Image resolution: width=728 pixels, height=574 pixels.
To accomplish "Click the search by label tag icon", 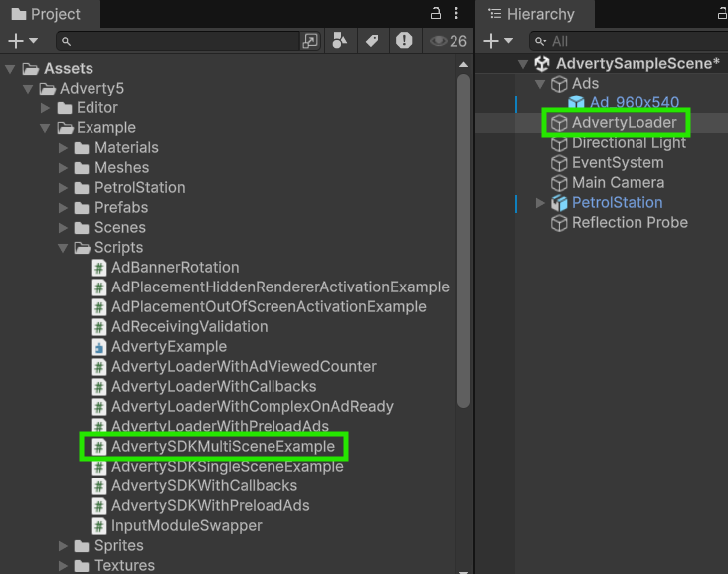I will click(x=372, y=41).
